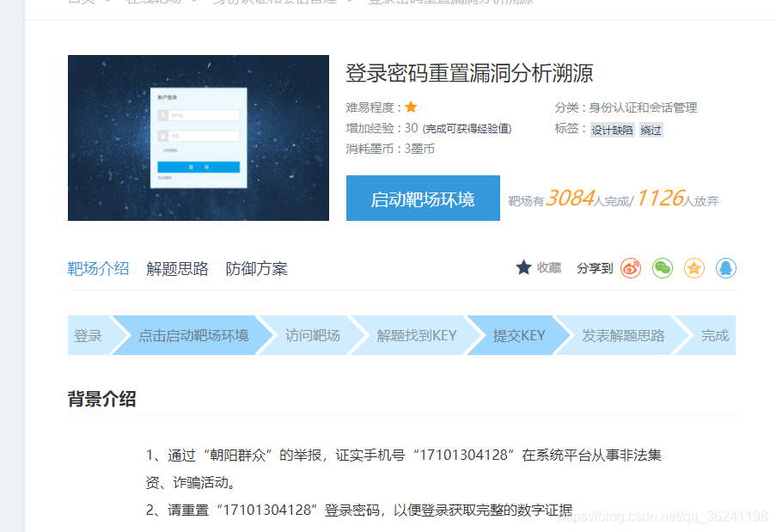Select 点击启动靶场环境 step
This screenshot has height=532, width=776.
[x=193, y=335]
